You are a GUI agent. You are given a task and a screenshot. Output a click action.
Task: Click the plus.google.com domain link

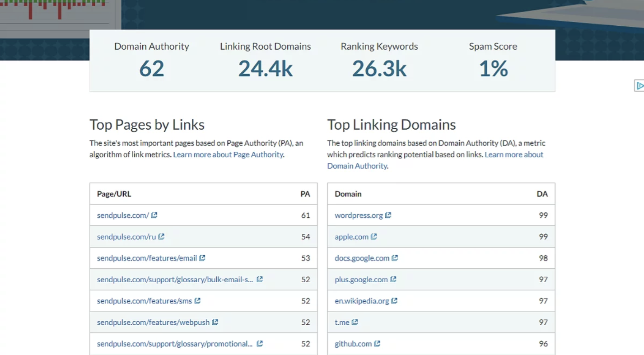click(361, 280)
